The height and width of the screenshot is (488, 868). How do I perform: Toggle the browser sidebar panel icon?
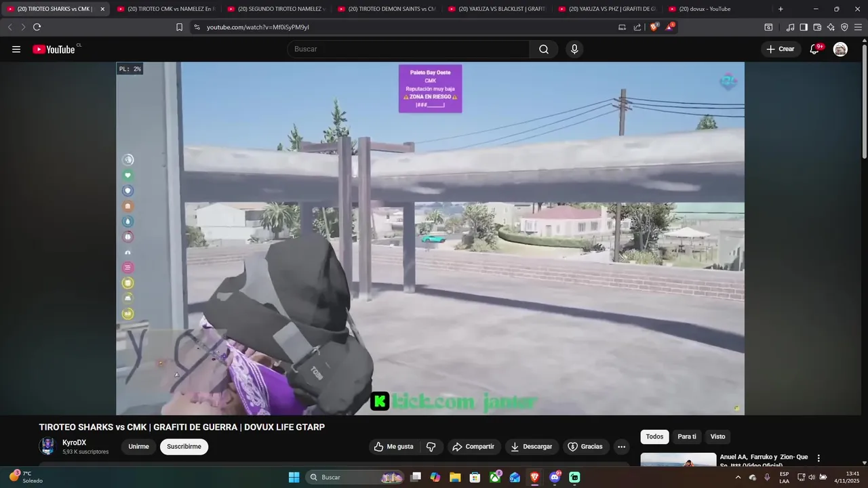click(x=804, y=27)
